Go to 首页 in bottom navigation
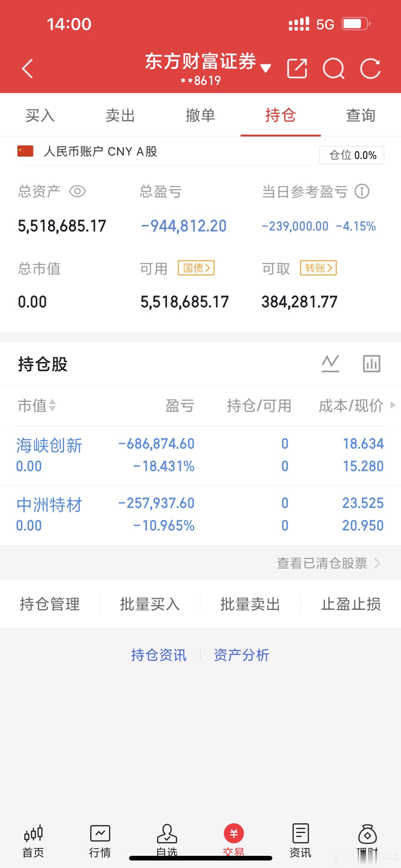Screen dimensions: 401x868 pyautogui.click(x=33, y=841)
